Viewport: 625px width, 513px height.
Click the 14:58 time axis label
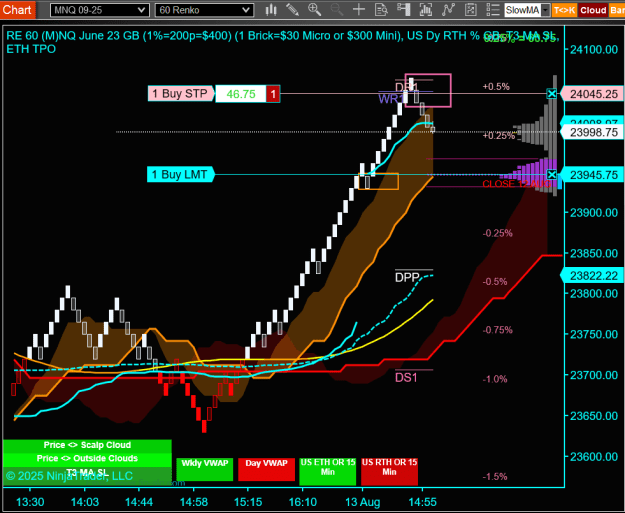(194, 502)
